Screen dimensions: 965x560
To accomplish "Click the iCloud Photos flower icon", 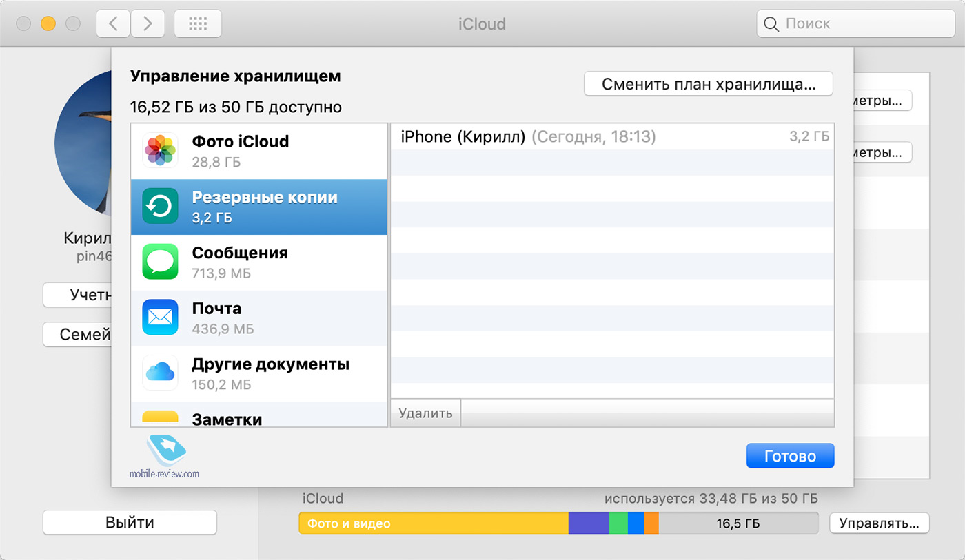I will (x=160, y=151).
